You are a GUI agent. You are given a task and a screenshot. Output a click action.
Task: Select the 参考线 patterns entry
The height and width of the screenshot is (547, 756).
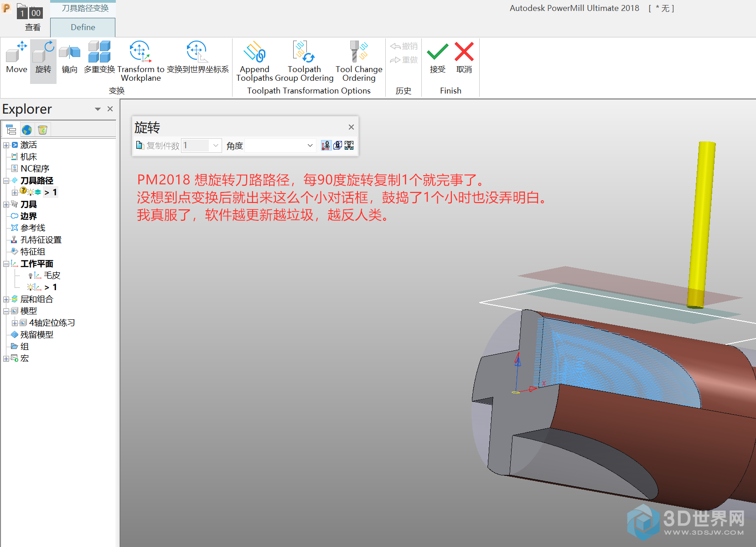[32, 228]
